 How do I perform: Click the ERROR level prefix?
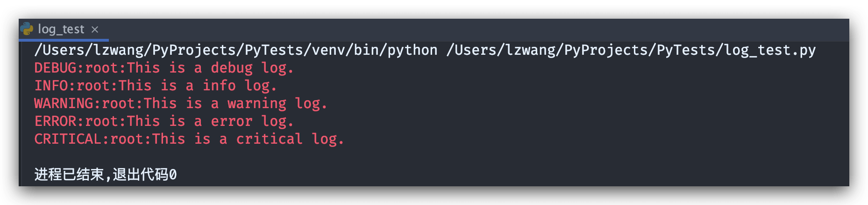click(55, 121)
